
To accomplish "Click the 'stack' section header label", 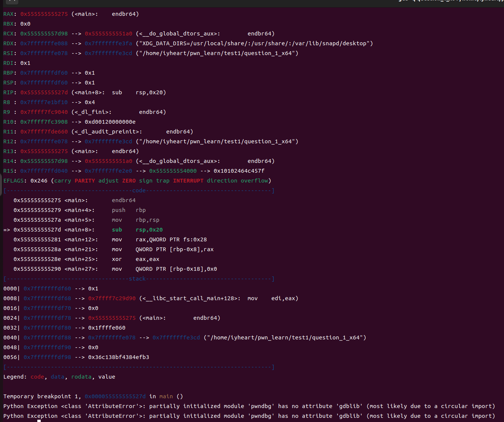I will click(137, 279).
